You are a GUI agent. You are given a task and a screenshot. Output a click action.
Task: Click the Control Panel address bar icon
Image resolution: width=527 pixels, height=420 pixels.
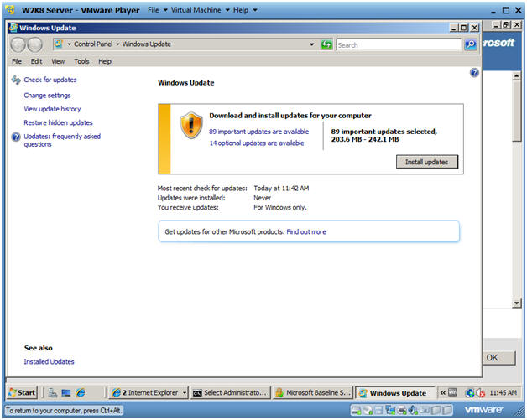click(59, 44)
